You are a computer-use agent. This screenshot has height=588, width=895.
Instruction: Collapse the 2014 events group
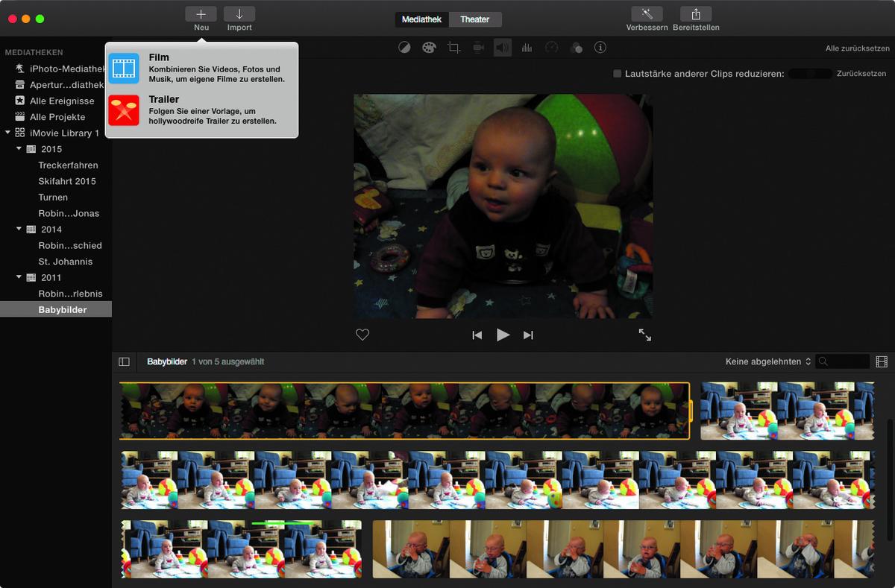[19, 230]
